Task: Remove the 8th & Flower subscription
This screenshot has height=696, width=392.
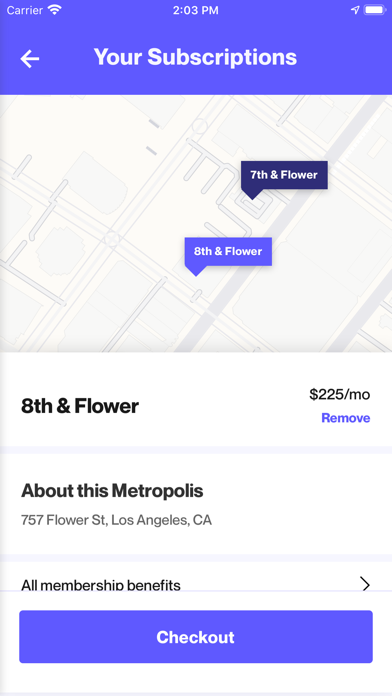Action: (x=345, y=418)
